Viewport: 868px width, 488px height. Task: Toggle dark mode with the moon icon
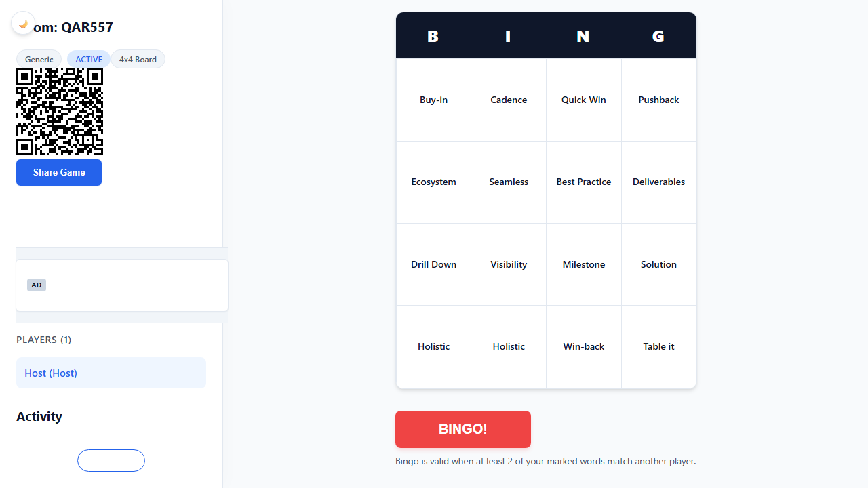(23, 22)
